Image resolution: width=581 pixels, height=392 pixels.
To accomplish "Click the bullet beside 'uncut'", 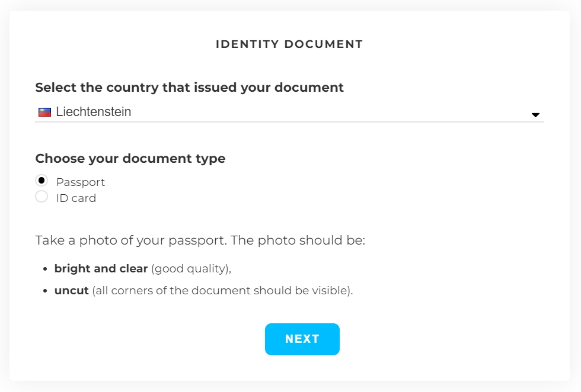I will click(x=45, y=292).
